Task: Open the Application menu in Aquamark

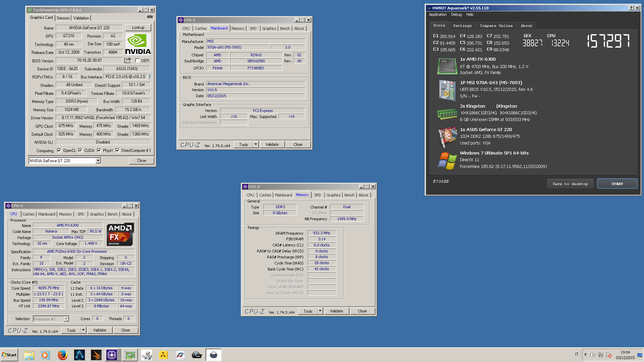Action: tap(438, 14)
